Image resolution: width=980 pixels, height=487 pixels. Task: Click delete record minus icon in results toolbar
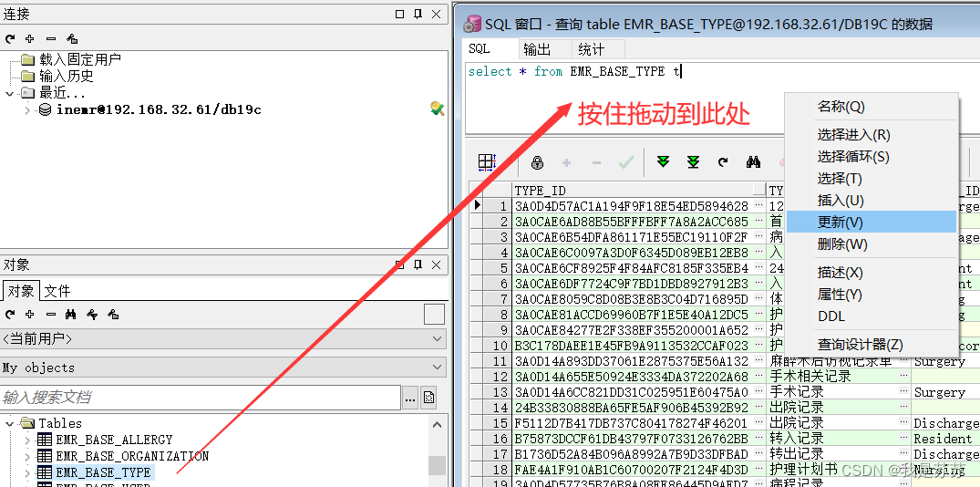coord(596,162)
